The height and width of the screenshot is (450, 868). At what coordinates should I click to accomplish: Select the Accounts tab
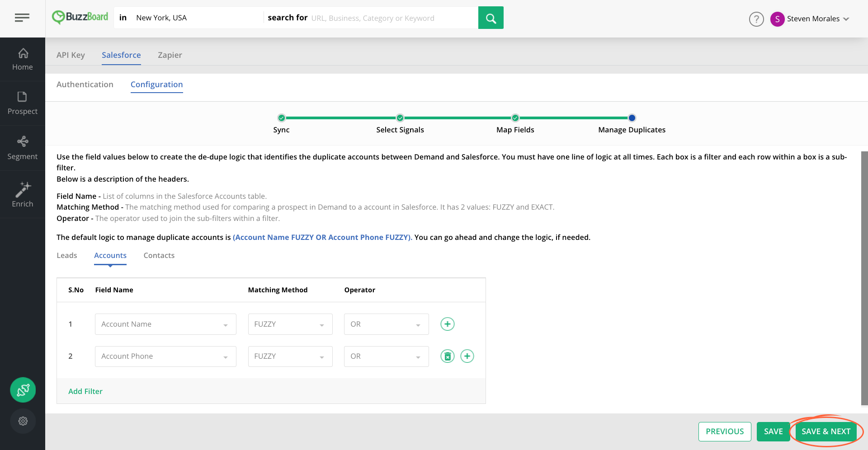pos(110,255)
